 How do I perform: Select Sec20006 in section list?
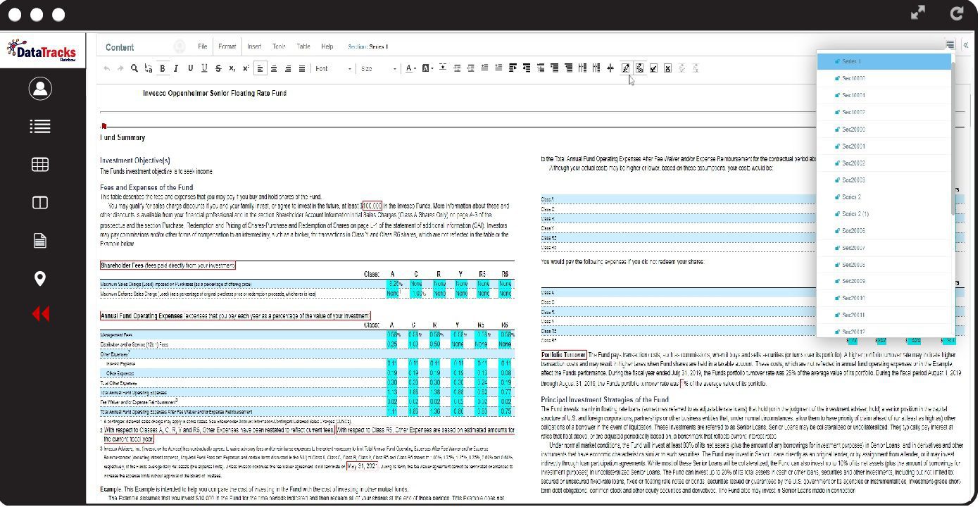pyautogui.click(x=884, y=231)
